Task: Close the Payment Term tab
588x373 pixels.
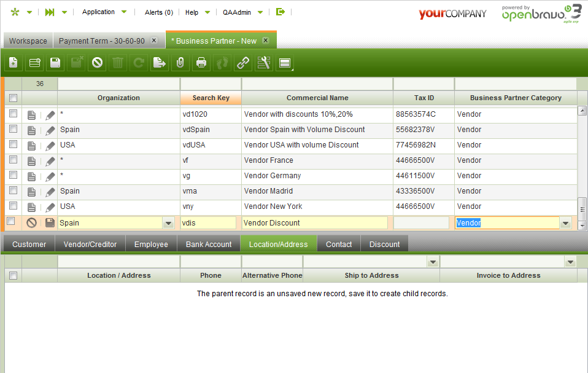Action: [x=153, y=40]
